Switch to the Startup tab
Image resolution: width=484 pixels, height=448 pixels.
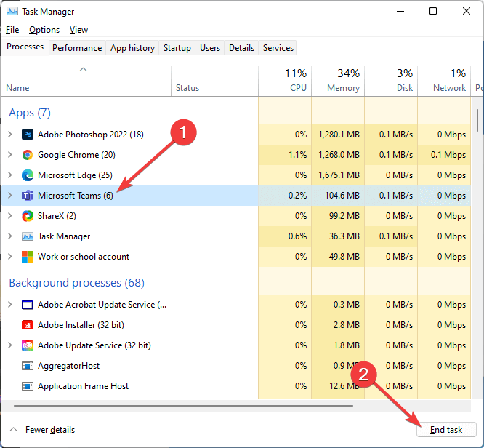tap(177, 48)
